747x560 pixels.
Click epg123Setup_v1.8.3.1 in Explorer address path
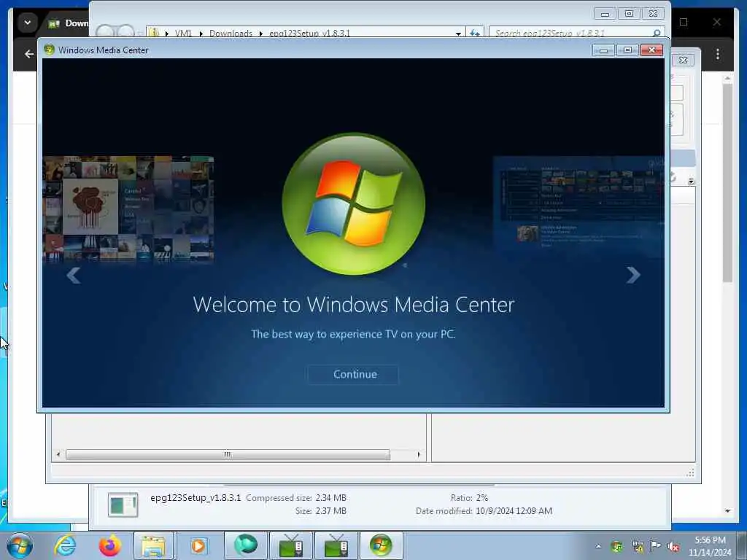[x=309, y=33]
